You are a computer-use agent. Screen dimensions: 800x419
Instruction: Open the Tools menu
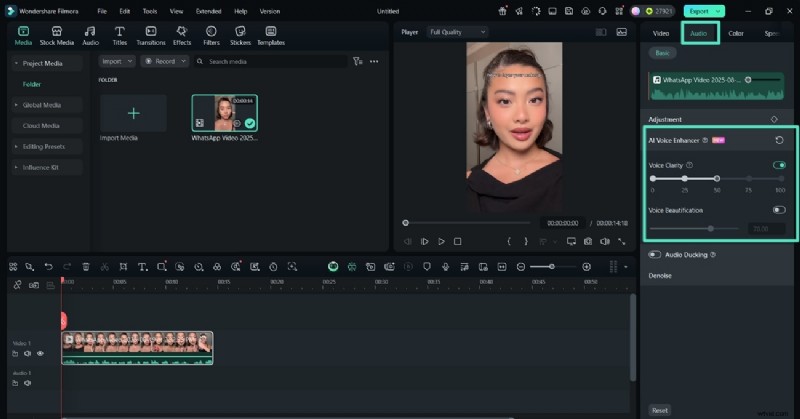point(150,11)
